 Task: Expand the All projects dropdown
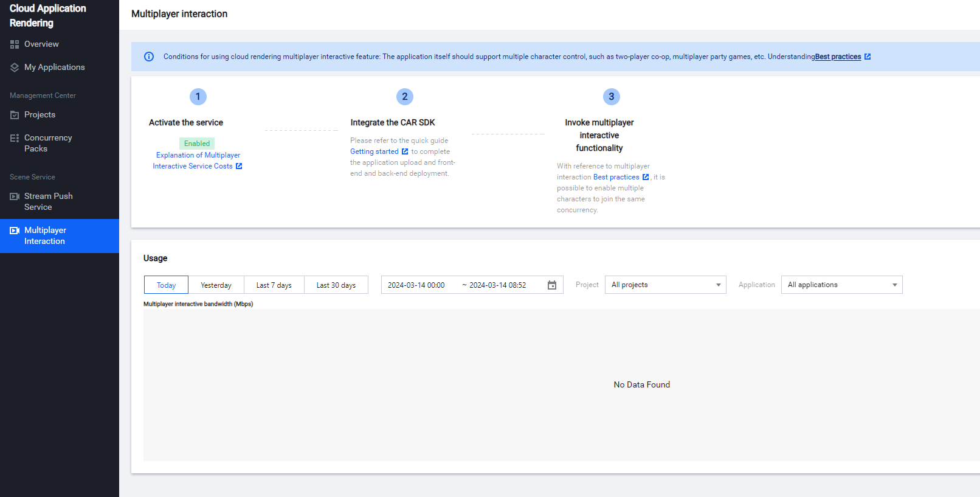(x=666, y=285)
